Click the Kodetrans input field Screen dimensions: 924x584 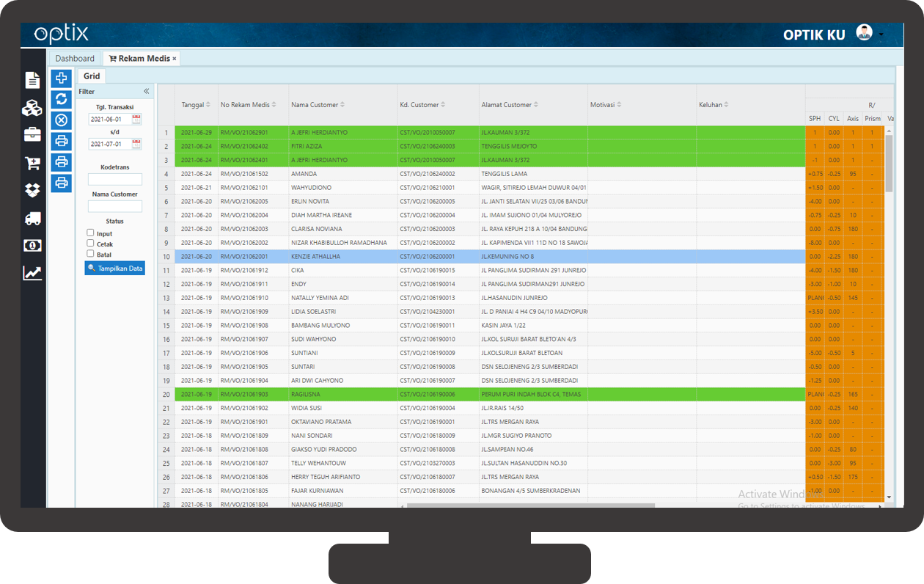point(115,179)
